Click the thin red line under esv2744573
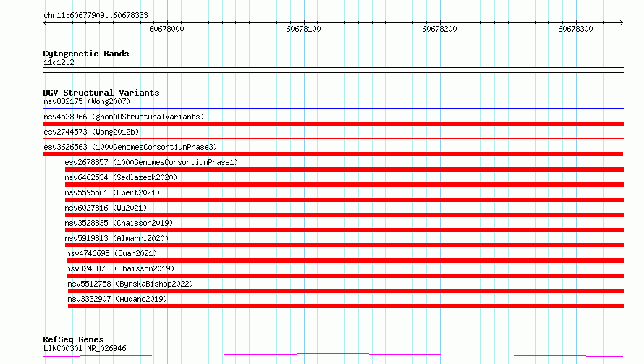This screenshot has width=644, height=364. (x=333, y=138)
